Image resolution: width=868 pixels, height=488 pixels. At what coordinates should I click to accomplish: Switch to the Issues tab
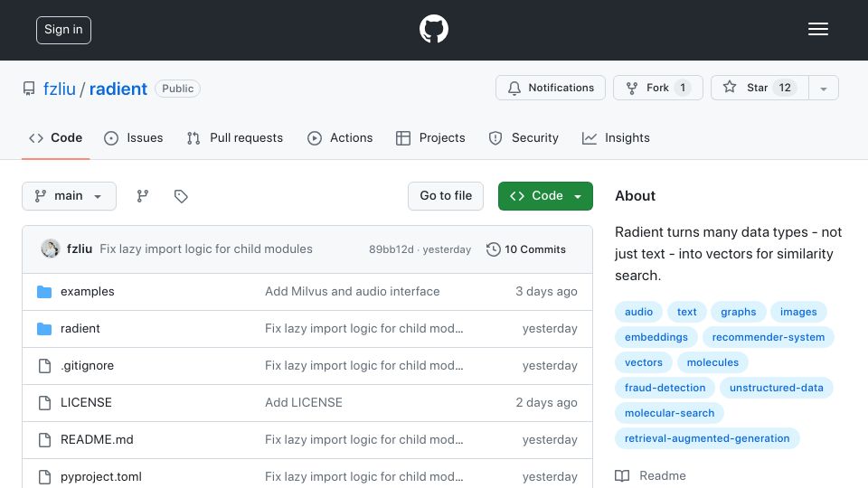point(134,137)
